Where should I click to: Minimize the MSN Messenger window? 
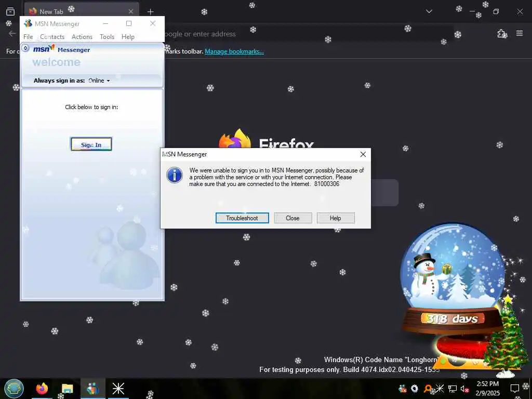point(105,23)
